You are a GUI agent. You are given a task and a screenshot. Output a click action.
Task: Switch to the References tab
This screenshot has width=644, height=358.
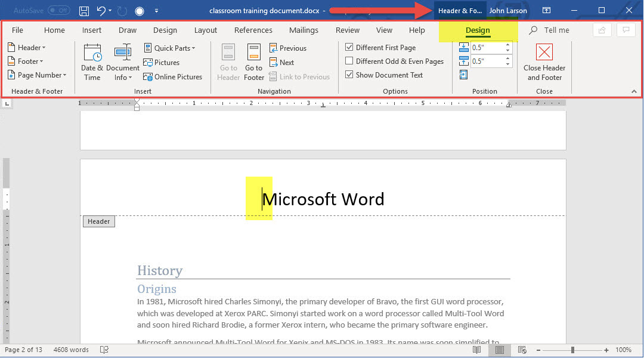[253, 30]
